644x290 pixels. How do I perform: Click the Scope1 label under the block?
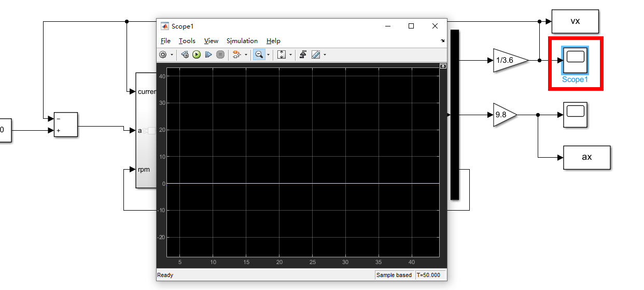point(575,80)
